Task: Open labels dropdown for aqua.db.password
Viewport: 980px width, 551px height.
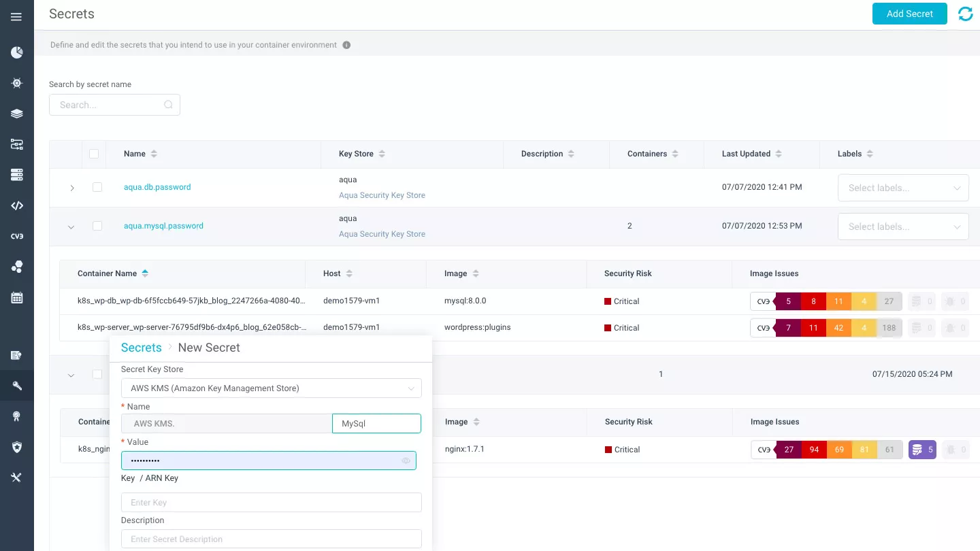Action: tap(903, 188)
